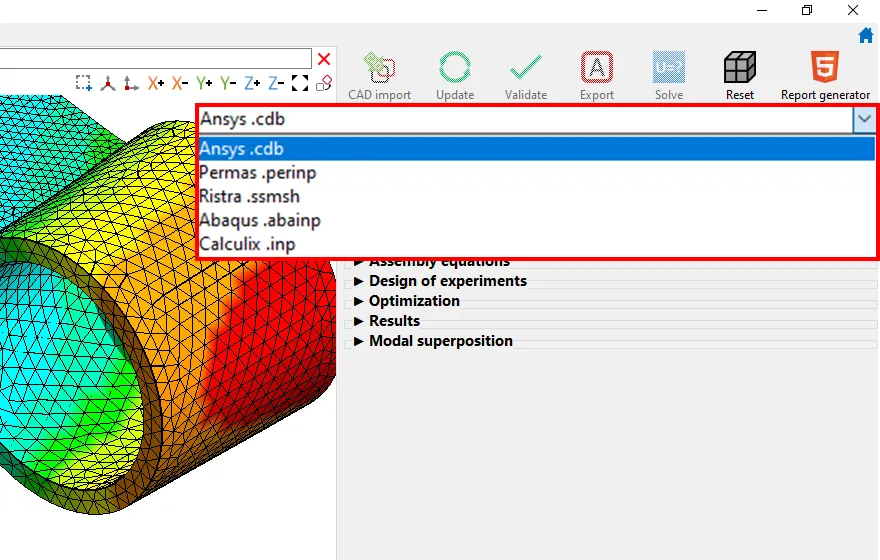Screen dimensions: 880x560
Task: Choose Calculix .inp option
Action: [x=247, y=244]
